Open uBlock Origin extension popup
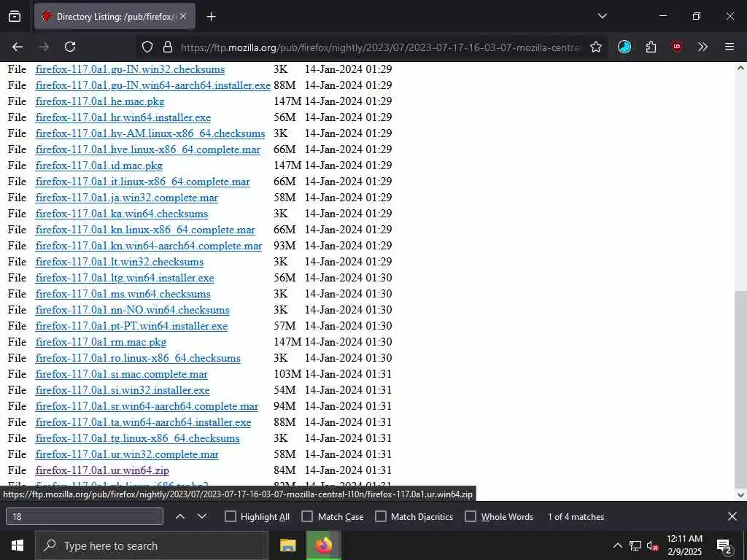The height and width of the screenshot is (560, 747). coord(676,47)
